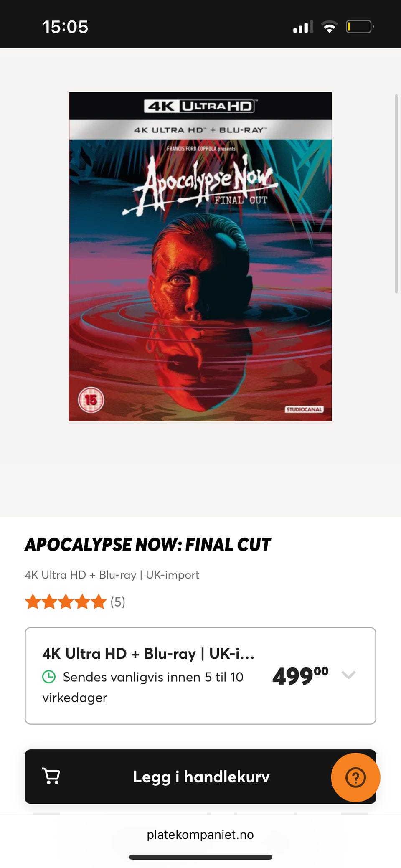The width and height of the screenshot is (401, 868).
Task: Select the Apocalypse Now: Final Cut title
Action: click(148, 545)
